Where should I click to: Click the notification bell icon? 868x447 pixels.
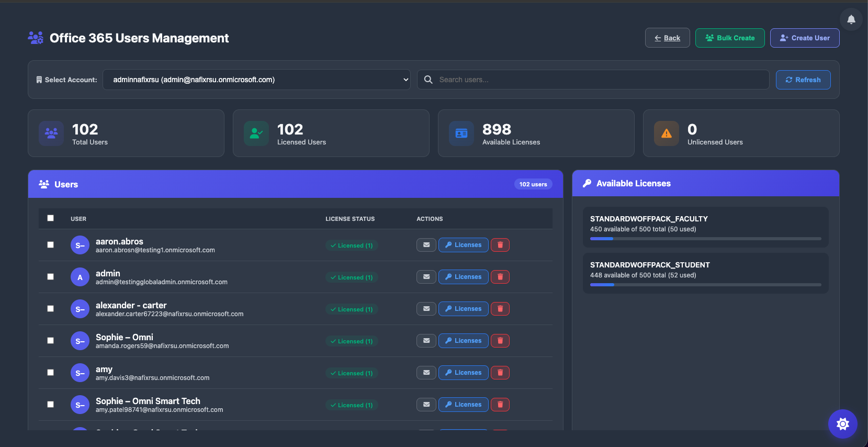(x=851, y=20)
